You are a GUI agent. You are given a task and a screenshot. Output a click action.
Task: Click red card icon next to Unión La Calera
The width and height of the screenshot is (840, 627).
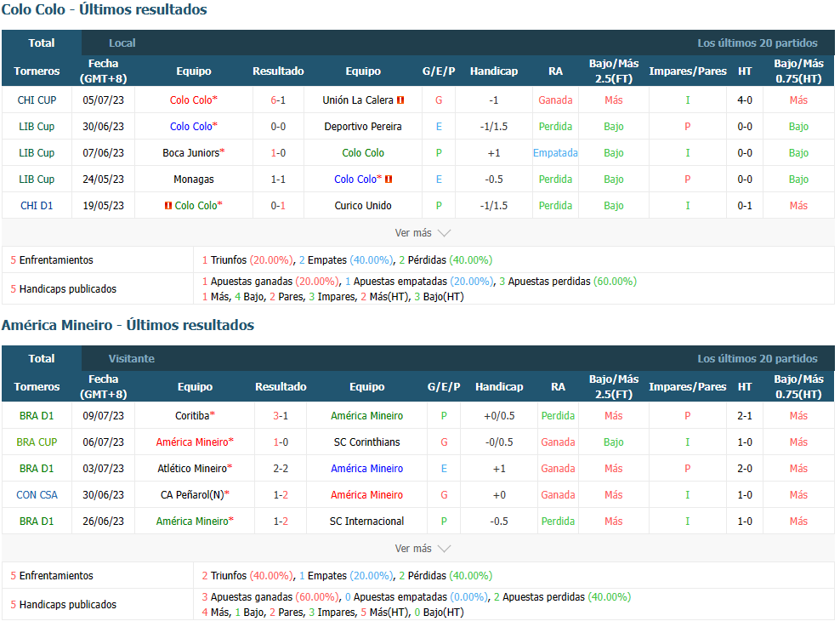tap(400, 100)
